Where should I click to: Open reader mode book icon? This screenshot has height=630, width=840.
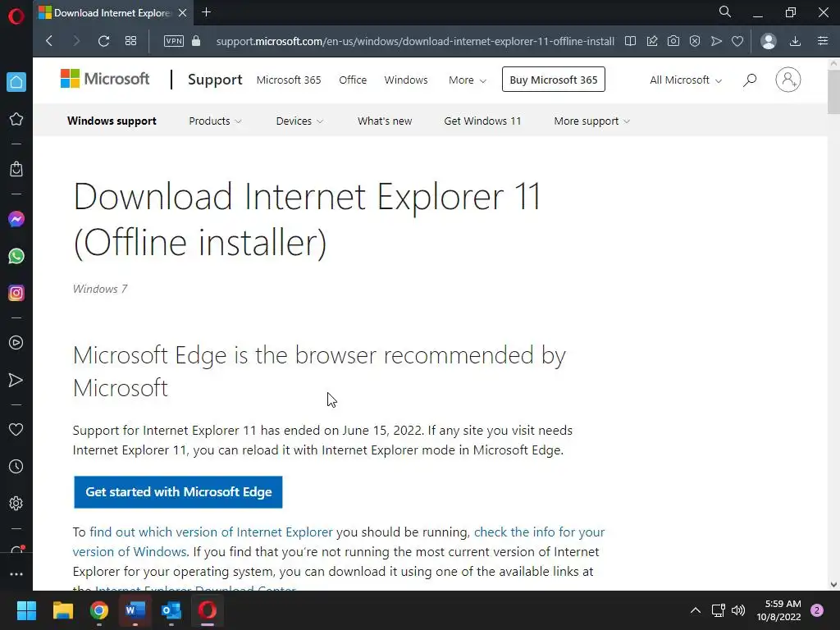click(x=631, y=41)
